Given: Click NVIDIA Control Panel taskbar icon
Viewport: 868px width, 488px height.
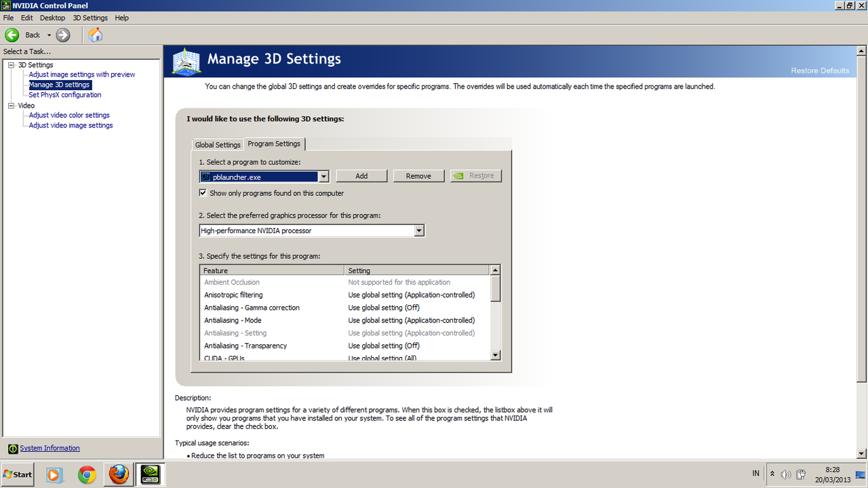Looking at the screenshot, I should (151, 474).
